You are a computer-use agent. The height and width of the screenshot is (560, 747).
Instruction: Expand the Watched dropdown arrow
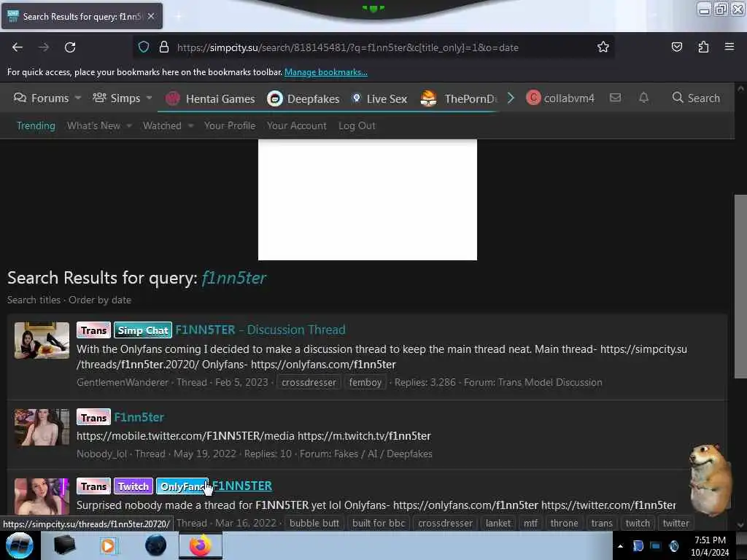(x=190, y=125)
